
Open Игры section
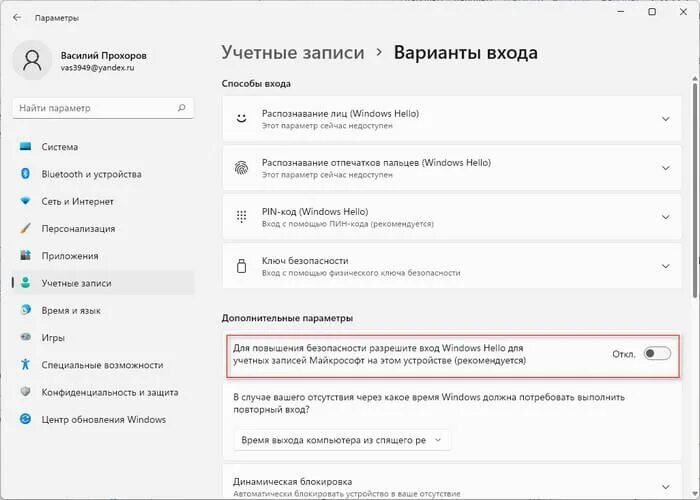(103, 337)
